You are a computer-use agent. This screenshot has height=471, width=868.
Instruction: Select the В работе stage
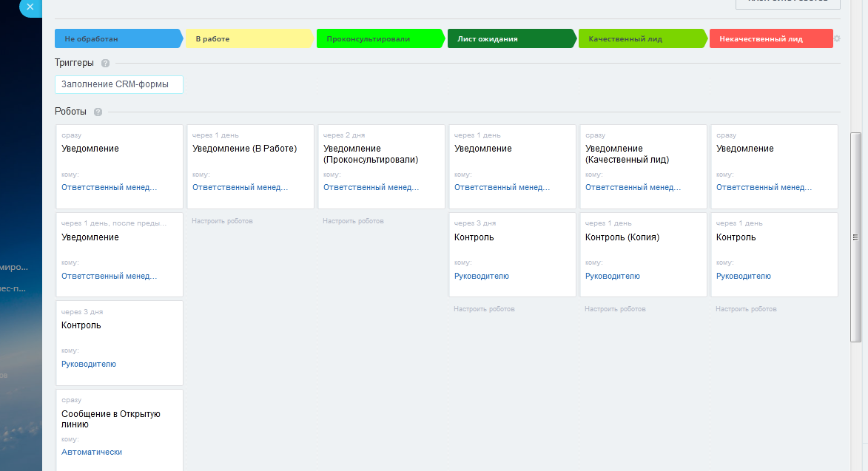coord(247,38)
